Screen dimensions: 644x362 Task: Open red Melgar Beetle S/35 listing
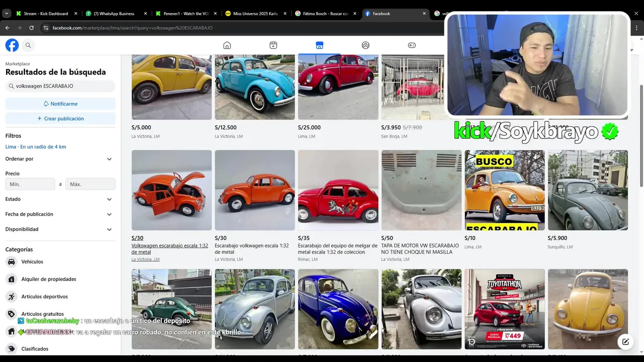coord(338,190)
